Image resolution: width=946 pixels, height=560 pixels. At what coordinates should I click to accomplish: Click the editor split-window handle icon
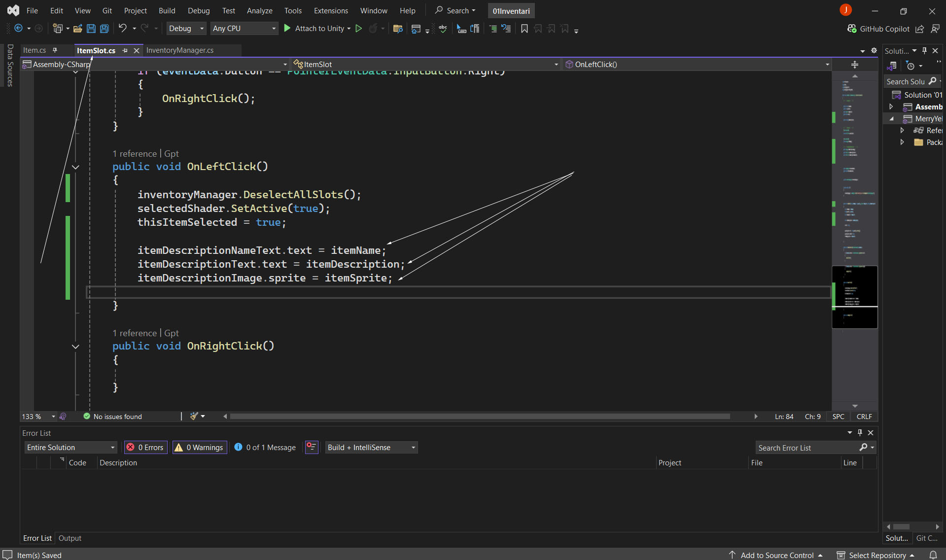[854, 65]
